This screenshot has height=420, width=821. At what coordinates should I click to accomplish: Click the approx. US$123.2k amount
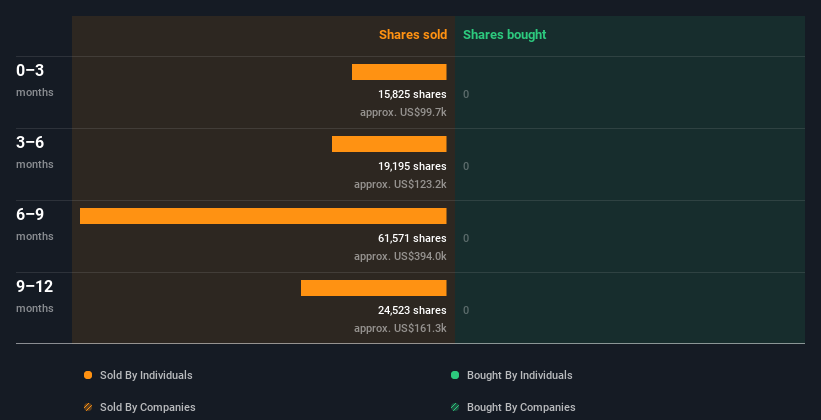(400, 184)
